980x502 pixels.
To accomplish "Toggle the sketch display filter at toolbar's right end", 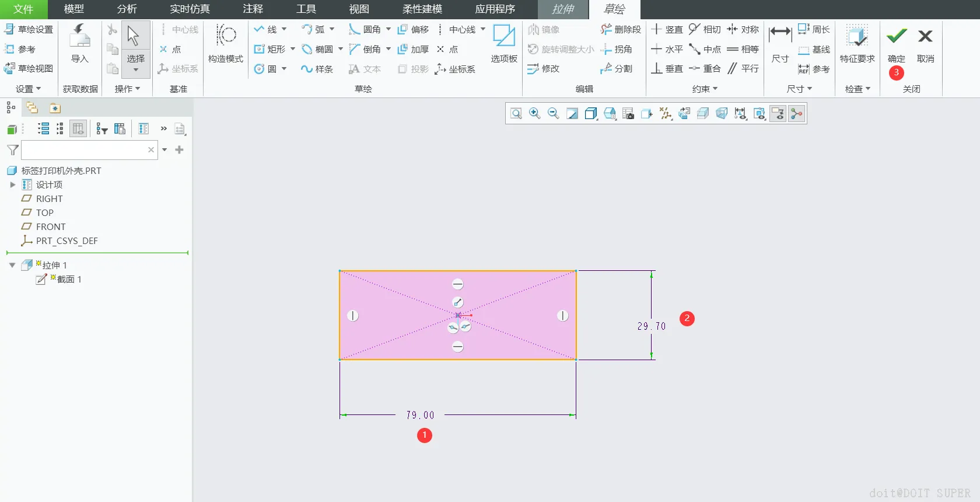I will click(797, 113).
